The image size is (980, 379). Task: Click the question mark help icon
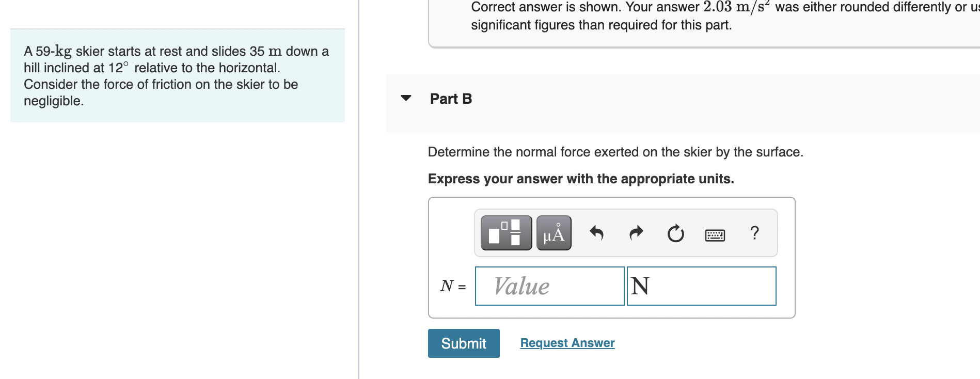coord(754,233)
